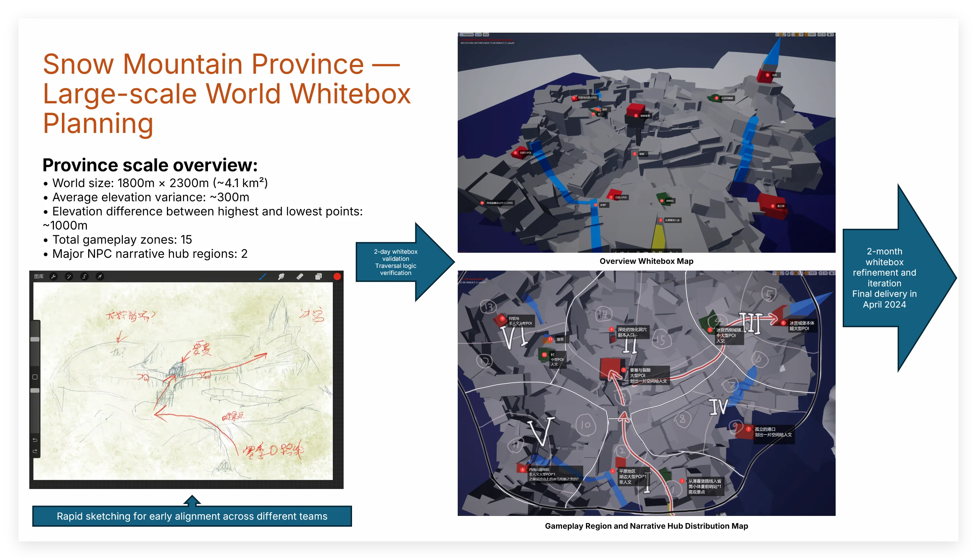Open the Lit view mode dropdown
The width and height of the screenshot is (977, 560).
pos(478,35)
